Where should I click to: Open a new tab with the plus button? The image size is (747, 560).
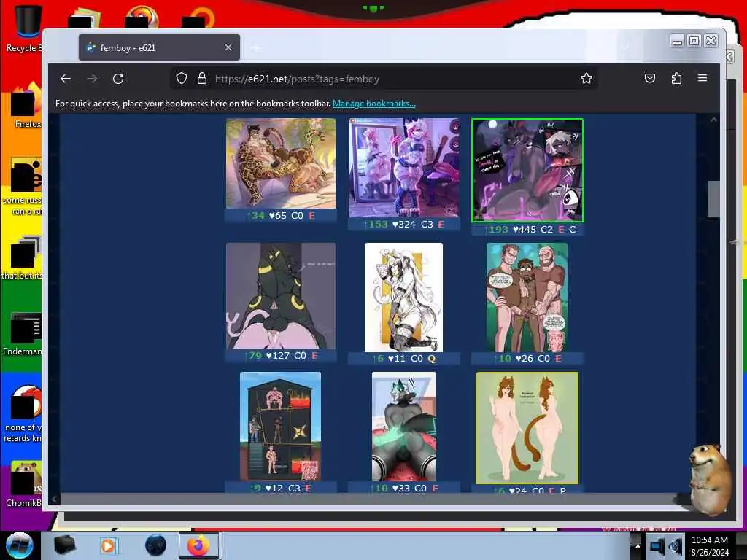coord(256,47)
